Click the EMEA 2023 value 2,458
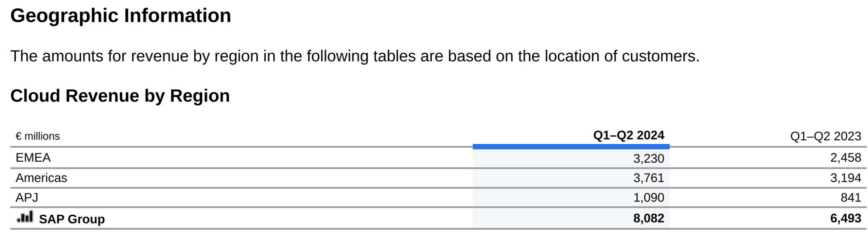 pos(845,158)
